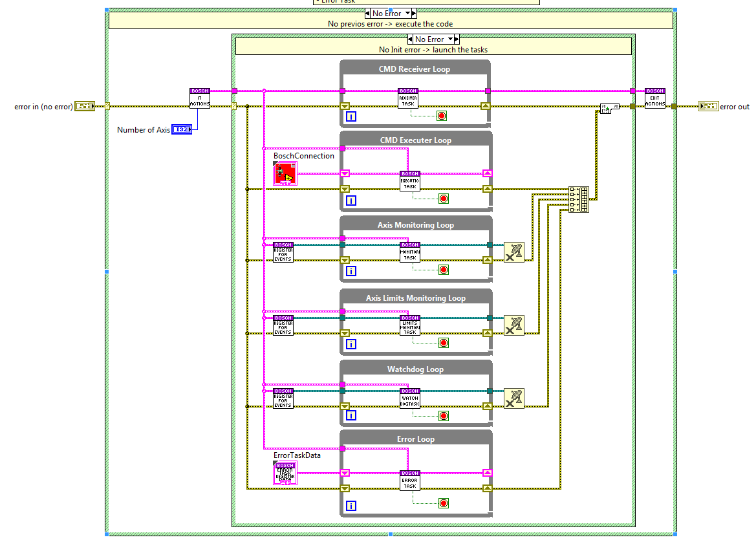The width and height of the screenshot is (756, 544).
Task: Click Unregister For Events after Watchdog Loop
Action: click(x=514, y=398)
